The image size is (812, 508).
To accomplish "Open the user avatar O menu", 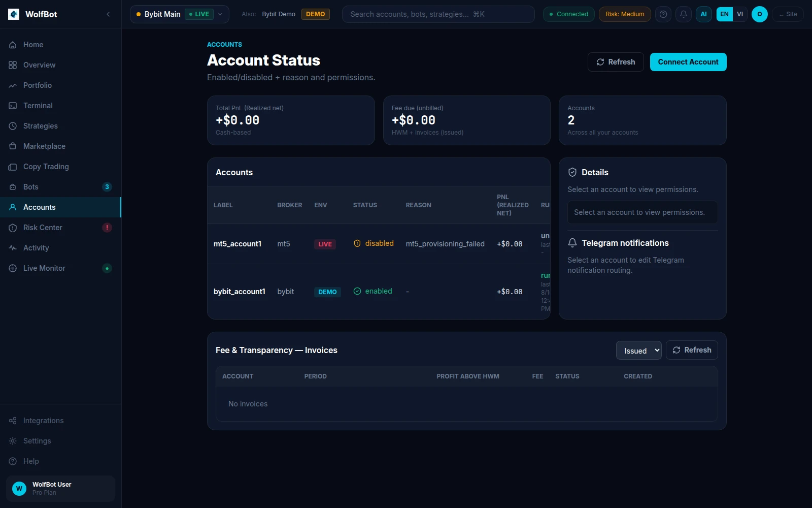I will tap(759, 14).
